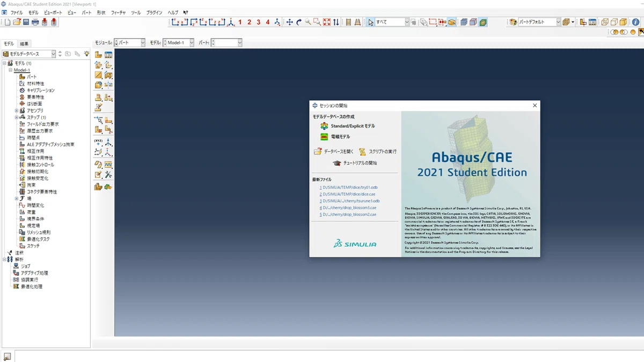Click the color palette icon beside パートデフォルト
This screenshot has width=644, height=362.
(513, 22)
